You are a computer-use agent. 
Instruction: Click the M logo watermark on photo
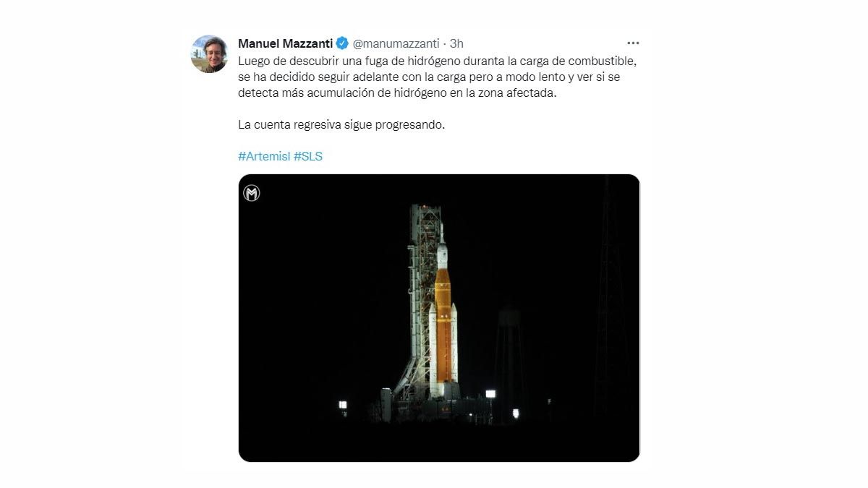tap(252, 193)
